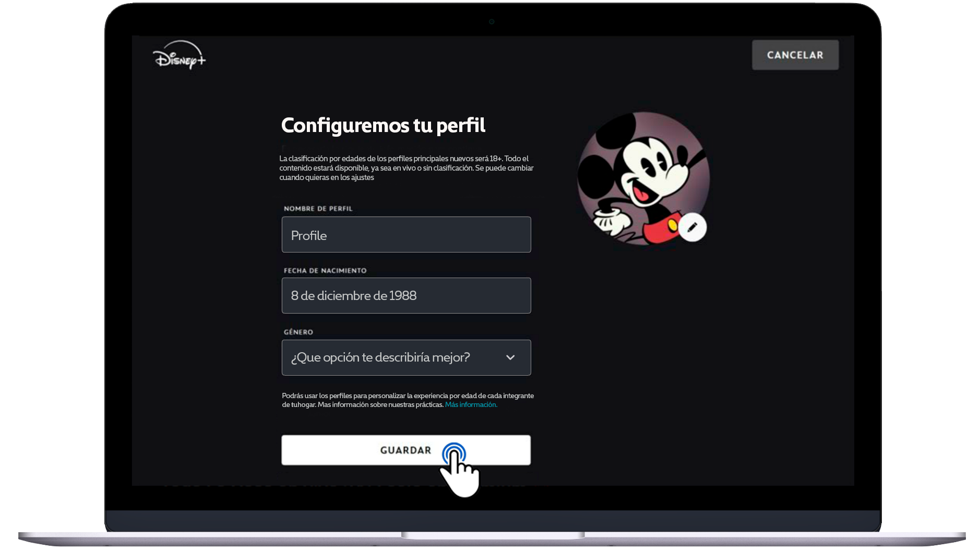The height and width of the screenshot is (551, 980).
Task: Save profile with the GUARDAR button
Action: click(x=406, y=450)
